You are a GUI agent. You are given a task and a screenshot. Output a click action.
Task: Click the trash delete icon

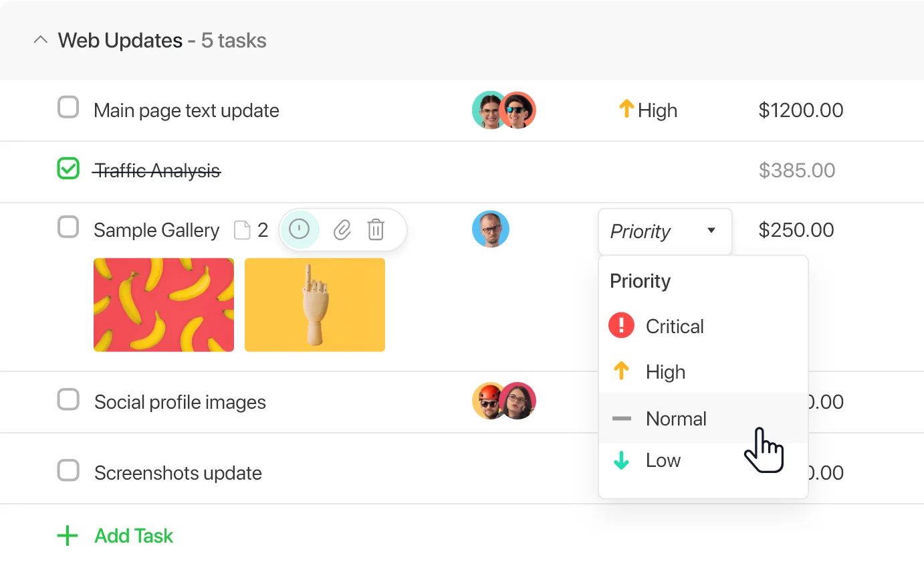pos(376,230)
